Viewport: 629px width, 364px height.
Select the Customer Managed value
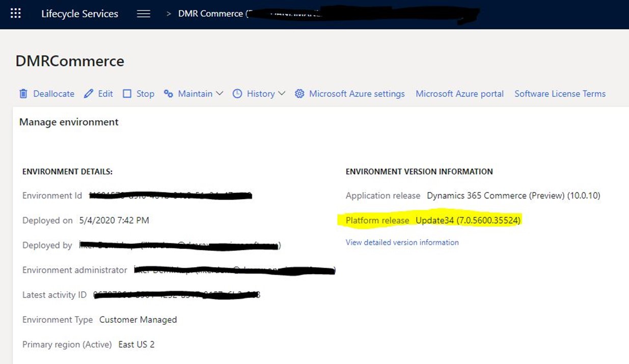pyautogui.click(x=138, y=320)
